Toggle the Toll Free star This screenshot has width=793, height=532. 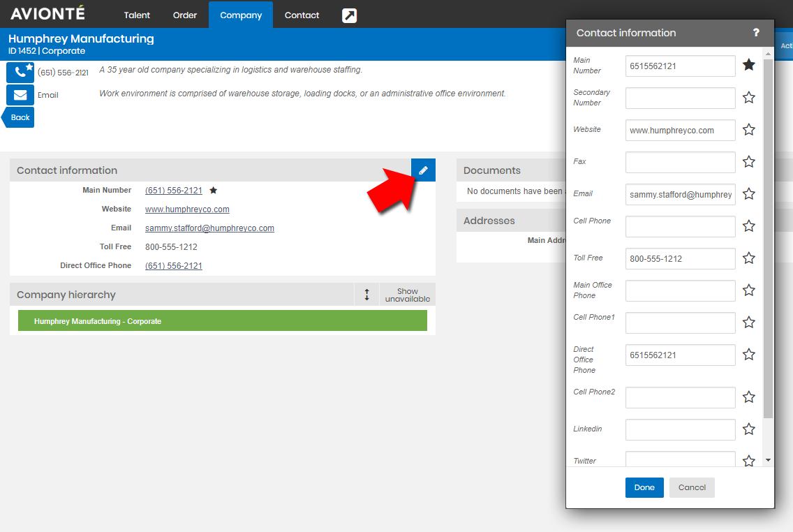(749, 258)
